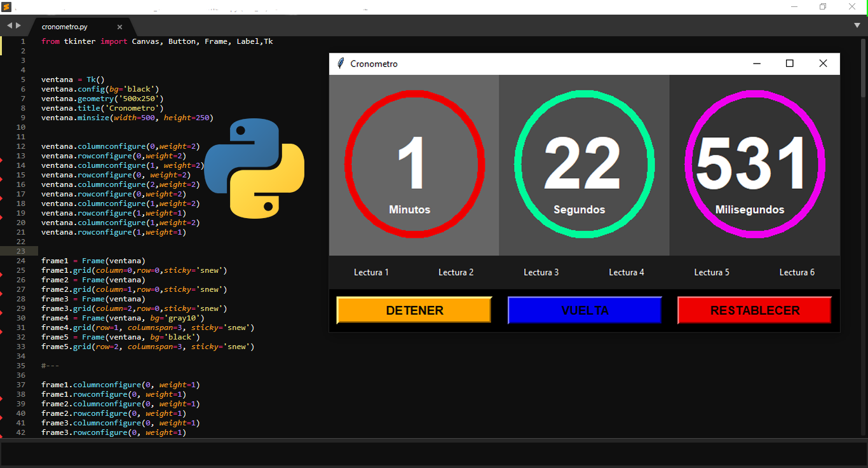Click the Python logo image
The image size is (868, 468).
[254, 169]
